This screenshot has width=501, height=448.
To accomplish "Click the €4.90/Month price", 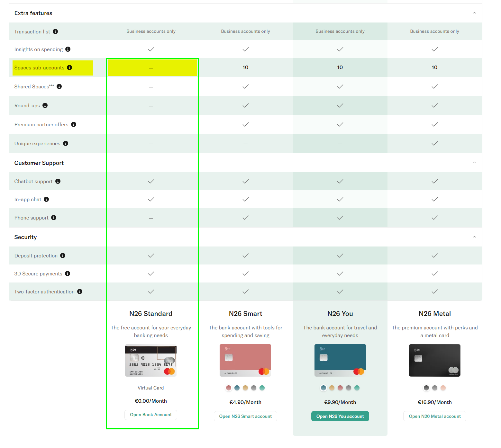I will (245, 402).
